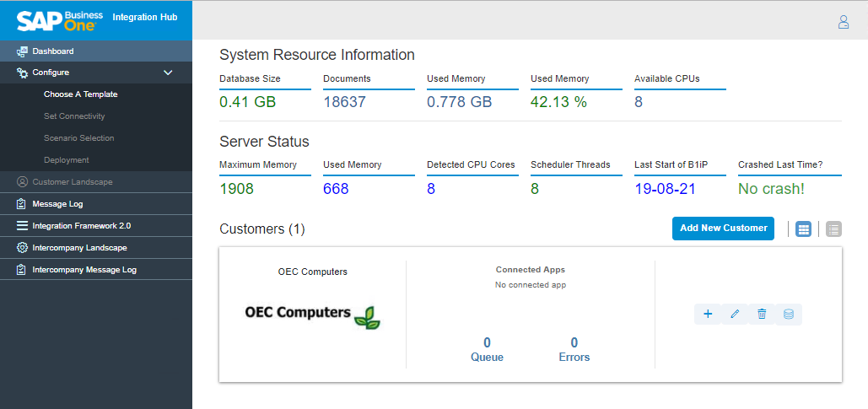The width and height of the screenshot is (868, 409).
Task: Open the Dashboard menu item
Action: (52, 51)
